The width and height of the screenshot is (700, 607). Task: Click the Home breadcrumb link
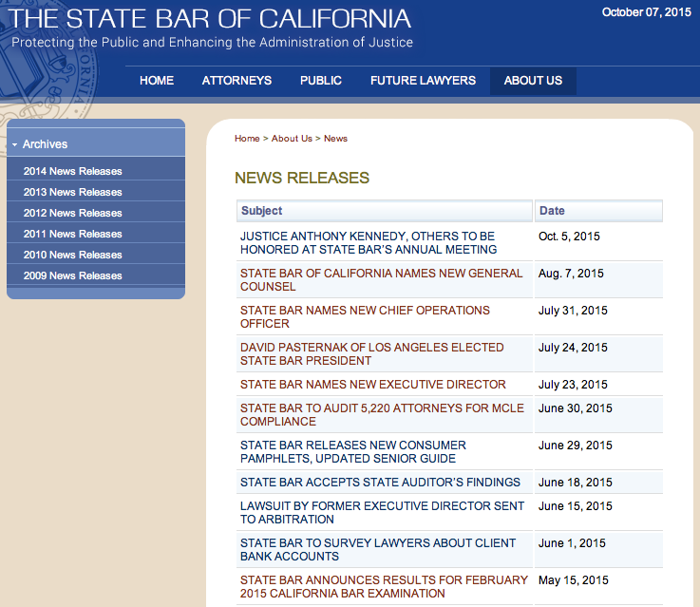click(x=247, y=139)
